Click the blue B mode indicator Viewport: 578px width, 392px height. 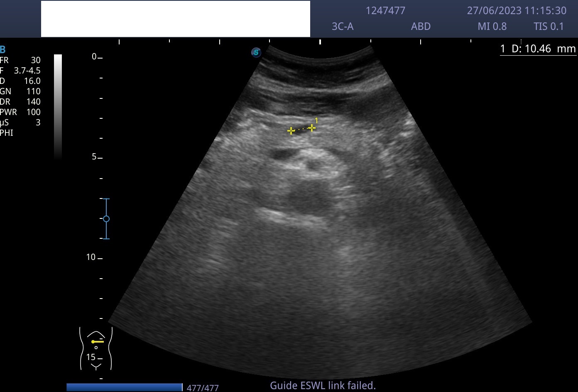3,49
